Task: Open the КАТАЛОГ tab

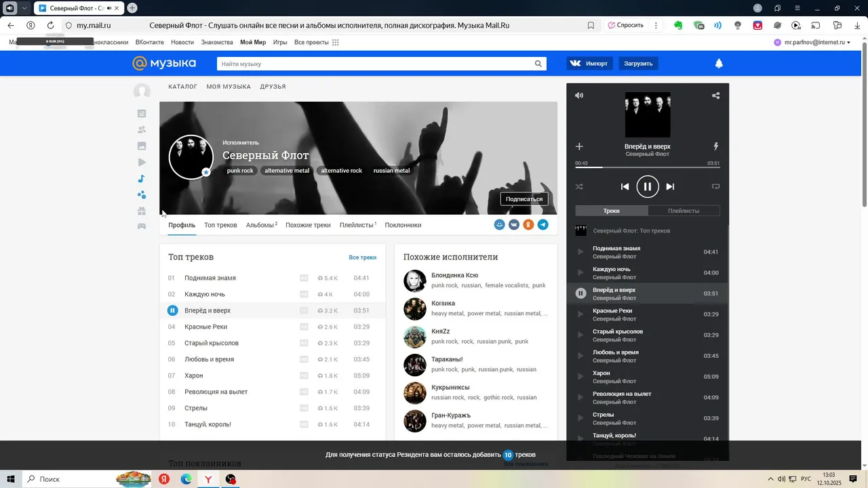Action: tap(183, 87)
